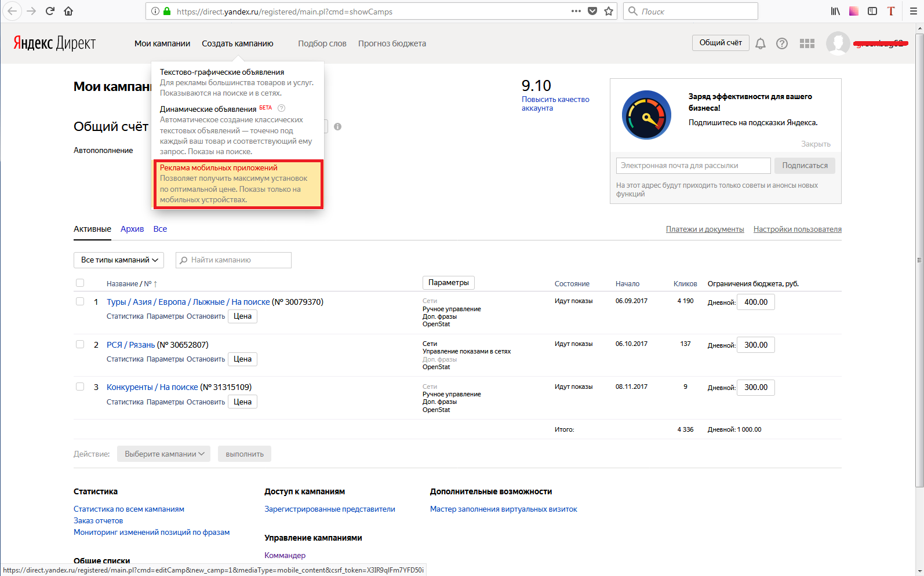Image resolution: width=924 pixels, height=576 pixels.
Task: Open Платежи и документы link
Action: point(705,229)
